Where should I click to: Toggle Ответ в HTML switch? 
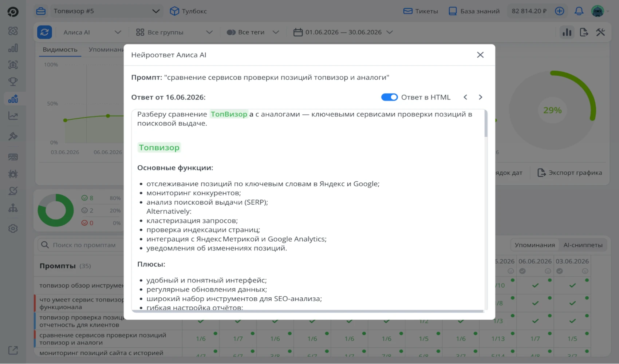point(389,97)
